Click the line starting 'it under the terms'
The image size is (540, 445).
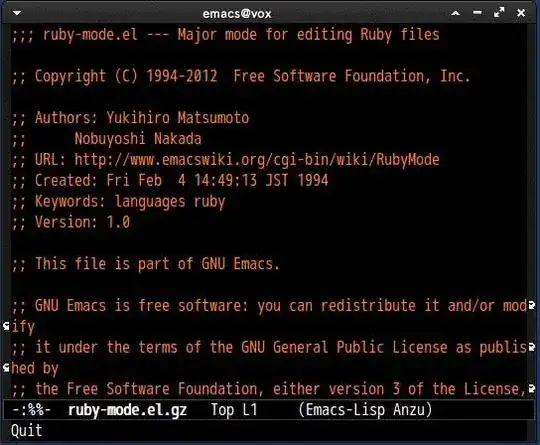pos(269,348)
